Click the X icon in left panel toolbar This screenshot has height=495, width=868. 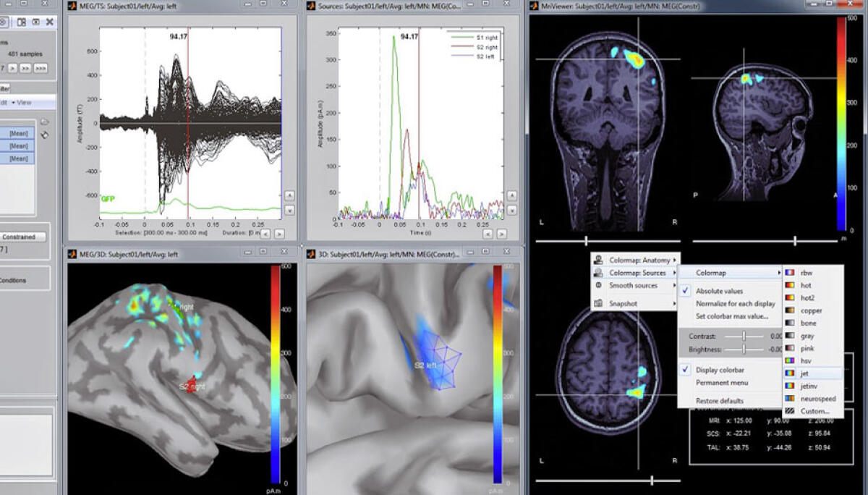tap(49, 22)
